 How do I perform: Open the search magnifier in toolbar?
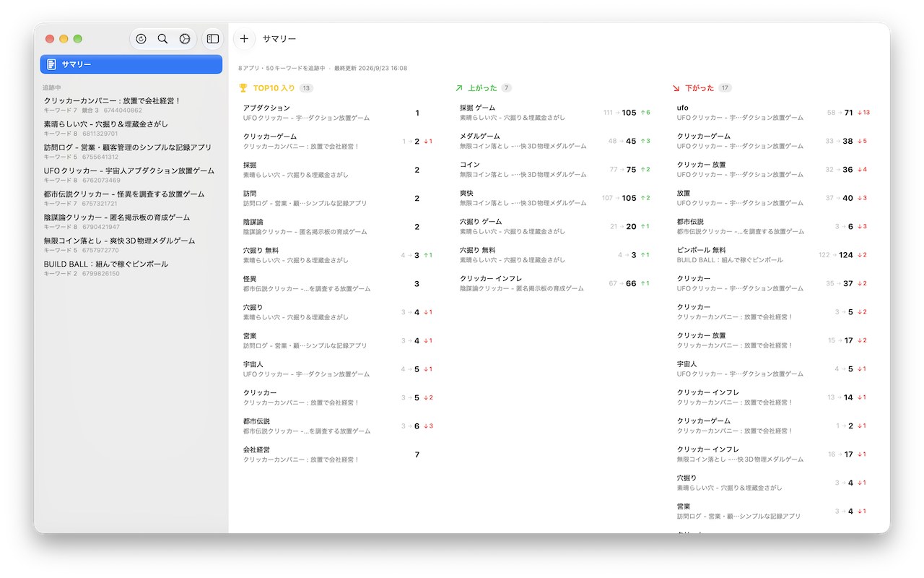[x=162, y=39]
